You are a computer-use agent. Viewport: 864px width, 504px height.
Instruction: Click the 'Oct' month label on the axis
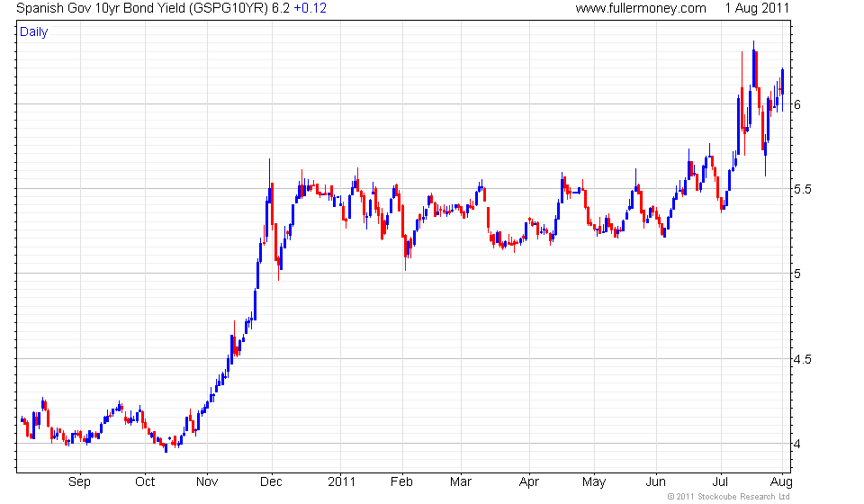(x=145, y=482)
